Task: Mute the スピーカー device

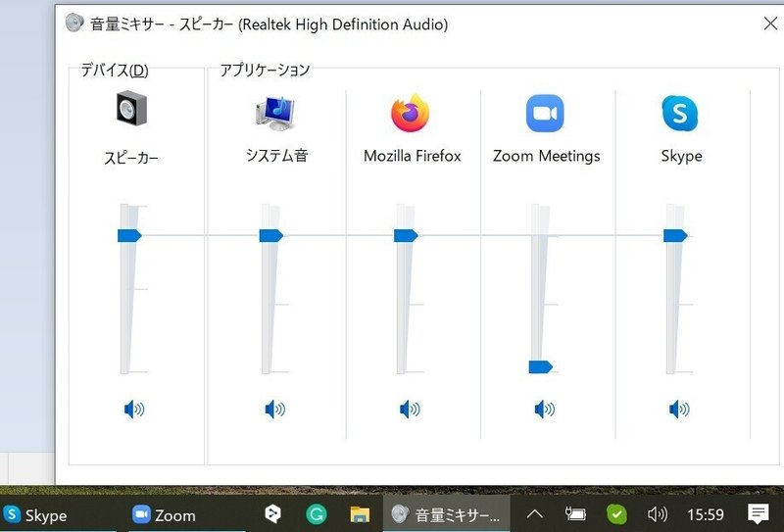Action: click(x=134, y=410)
